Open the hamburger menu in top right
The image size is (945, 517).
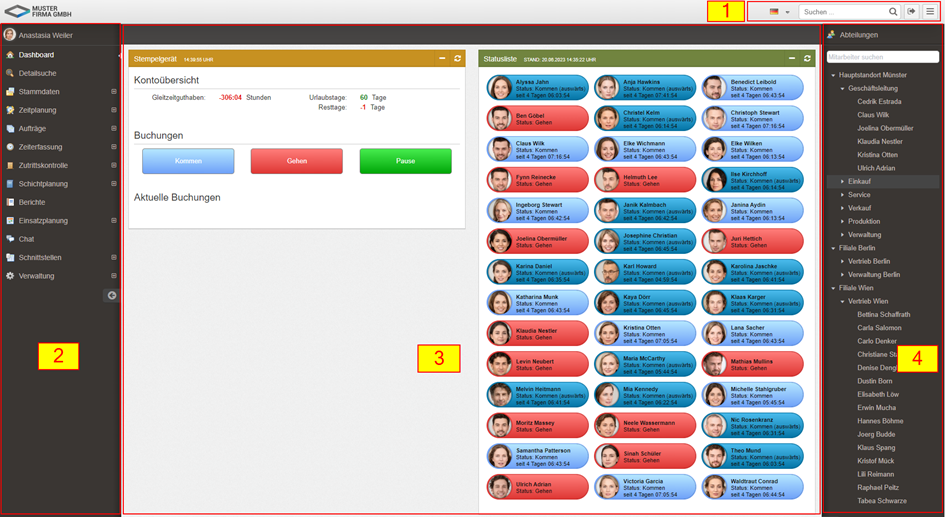pos(930,12)
